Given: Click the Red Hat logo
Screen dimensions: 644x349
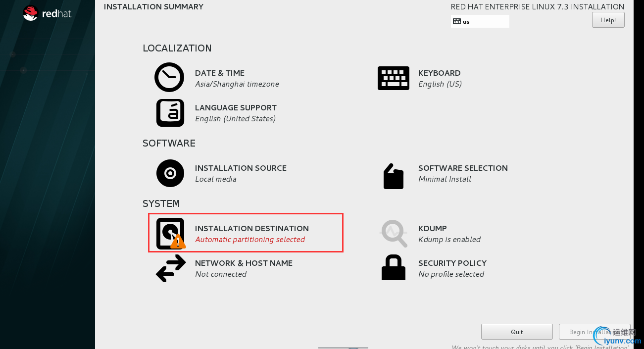Looking at the screenshot, I should click(48, 13).
